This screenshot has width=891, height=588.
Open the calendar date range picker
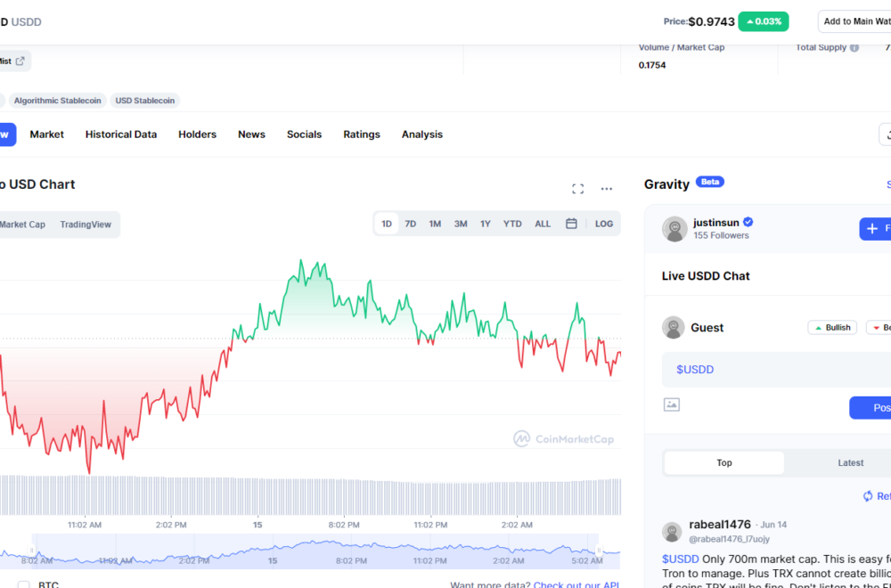571,224
